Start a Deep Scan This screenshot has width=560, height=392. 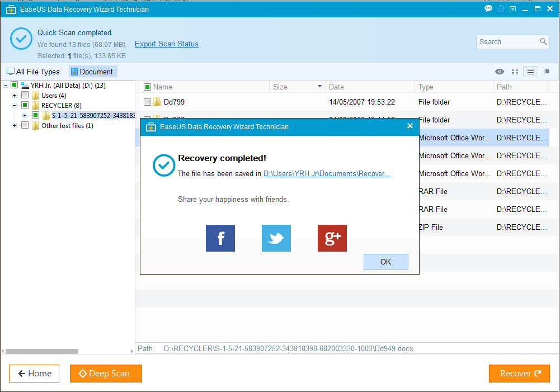click(106, 374)
